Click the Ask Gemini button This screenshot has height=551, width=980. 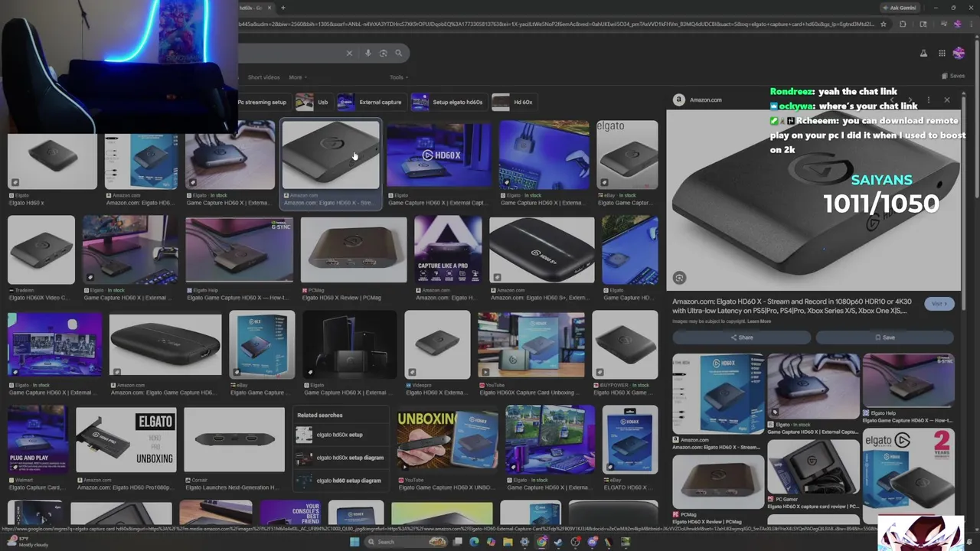899,8
